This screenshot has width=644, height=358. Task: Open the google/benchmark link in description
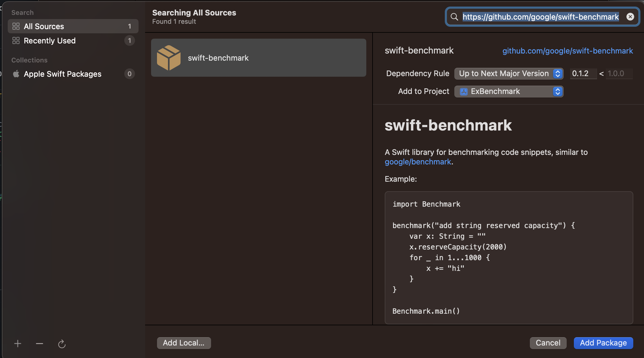418,162
